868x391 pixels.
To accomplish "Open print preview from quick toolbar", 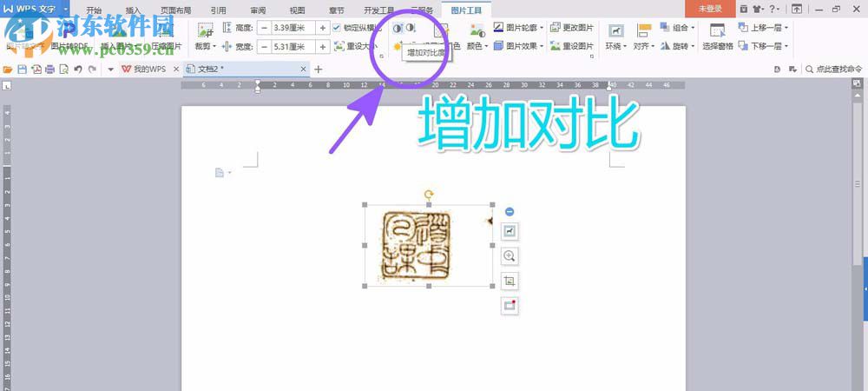I will (63, 70).
